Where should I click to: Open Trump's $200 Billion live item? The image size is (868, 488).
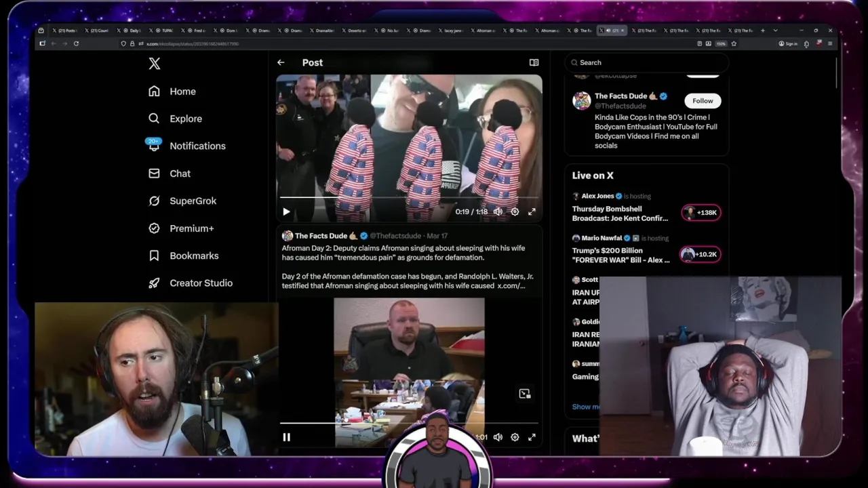pos(621,256)
